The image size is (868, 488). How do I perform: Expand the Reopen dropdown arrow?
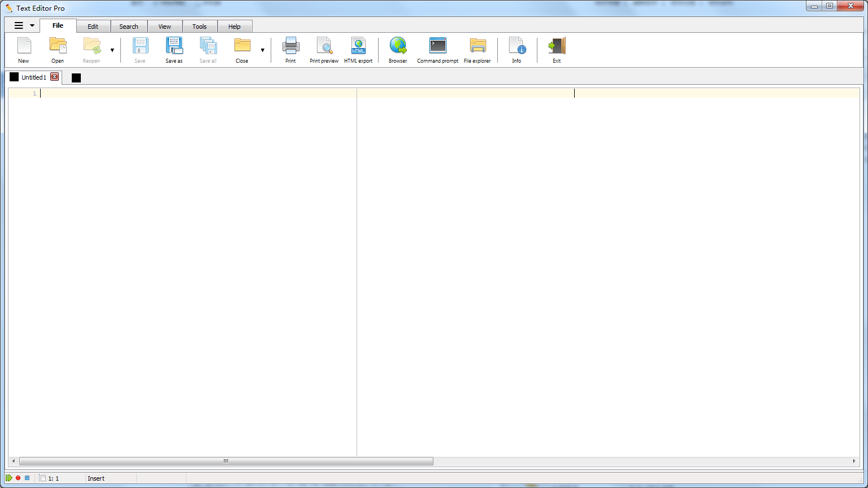[112, 50]
